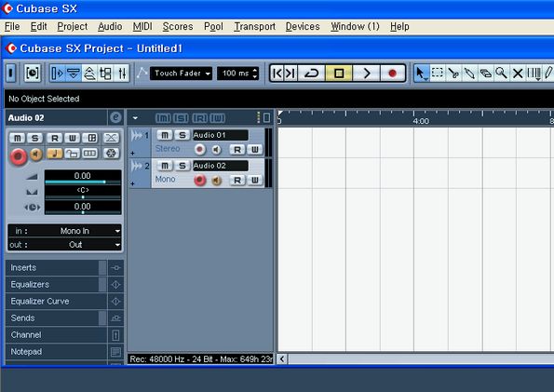Toggle monitor on Audio 01 track
554x392 pixels.
[x=216, y=150]
